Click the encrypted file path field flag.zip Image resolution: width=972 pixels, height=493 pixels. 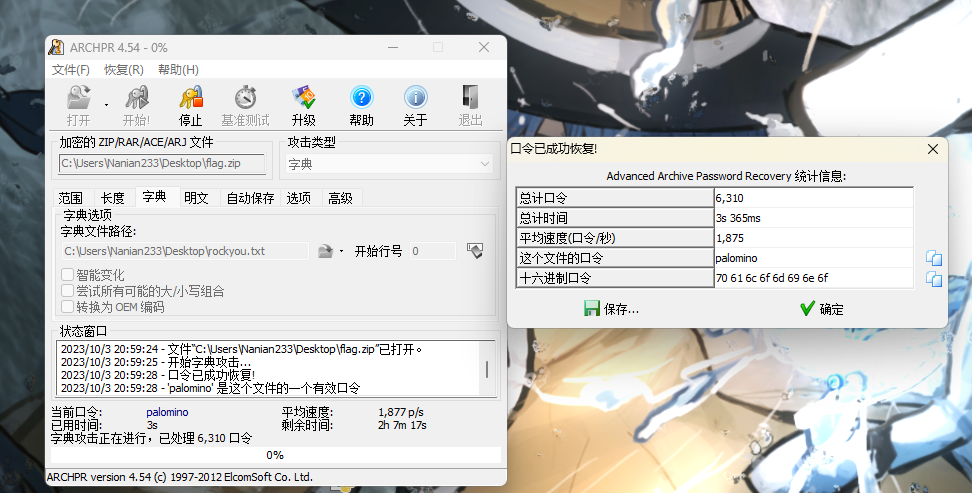point(162,163)
